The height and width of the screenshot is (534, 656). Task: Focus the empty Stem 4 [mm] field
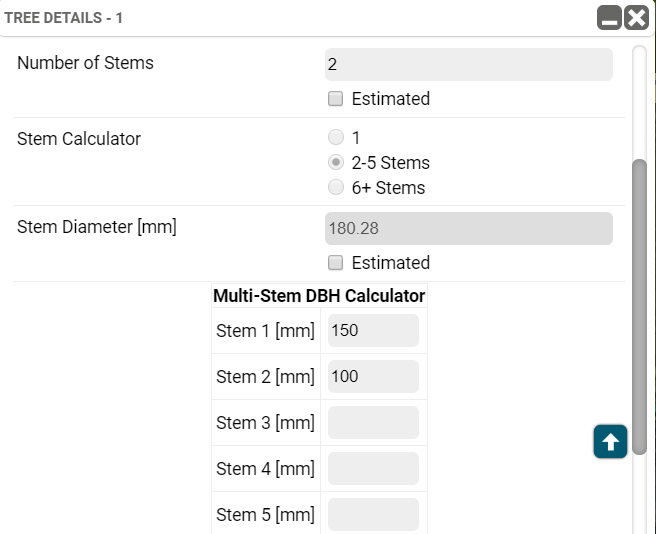coord(373,469)
